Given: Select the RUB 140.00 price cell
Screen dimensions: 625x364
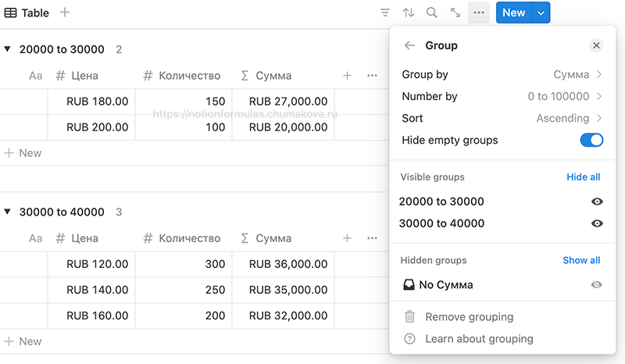Looking at the screenshot, I should pos(91,290).
